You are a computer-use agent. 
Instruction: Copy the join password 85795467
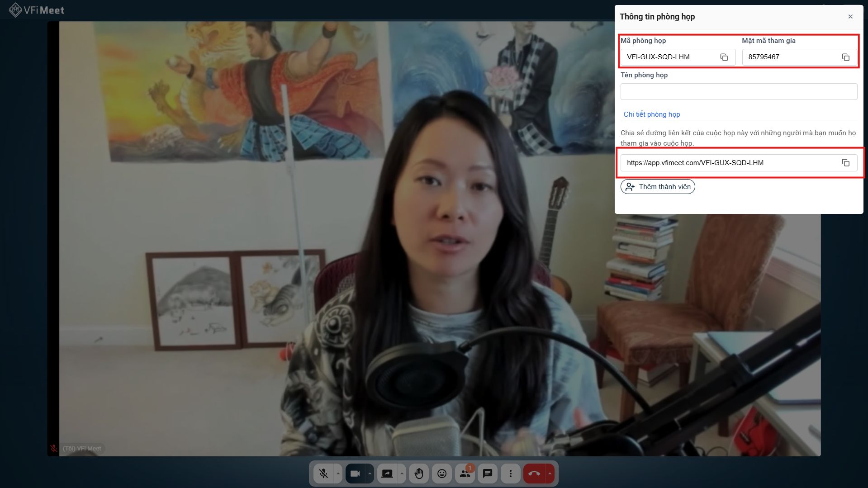point(845,57)
